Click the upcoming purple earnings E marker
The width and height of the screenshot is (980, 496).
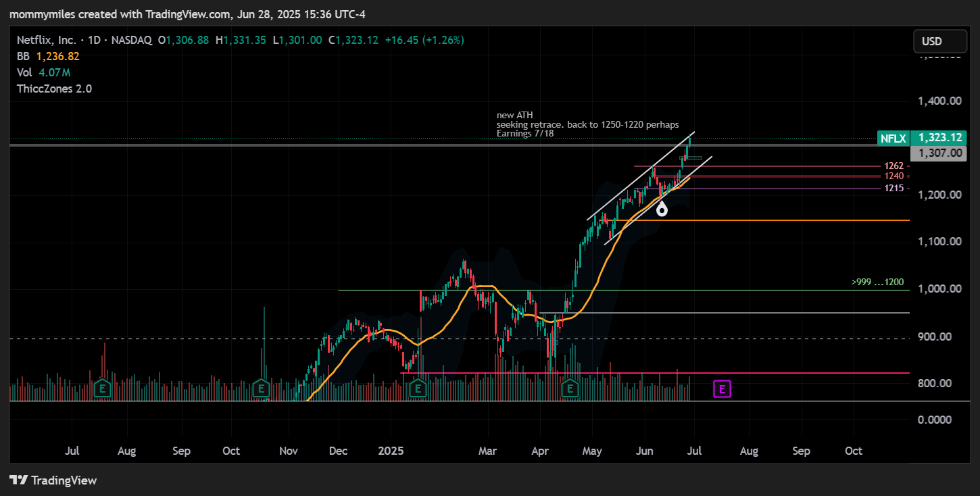(722, 389)
